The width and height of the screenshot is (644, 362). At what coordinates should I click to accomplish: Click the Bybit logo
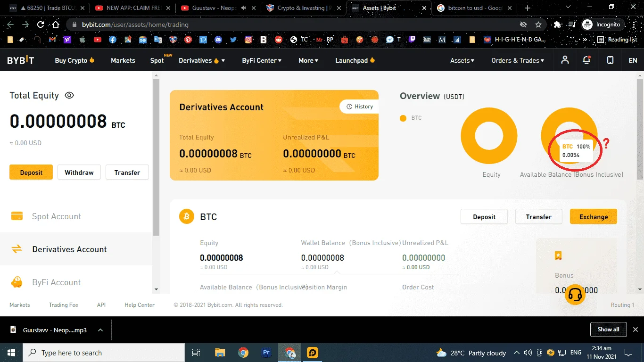21,60
